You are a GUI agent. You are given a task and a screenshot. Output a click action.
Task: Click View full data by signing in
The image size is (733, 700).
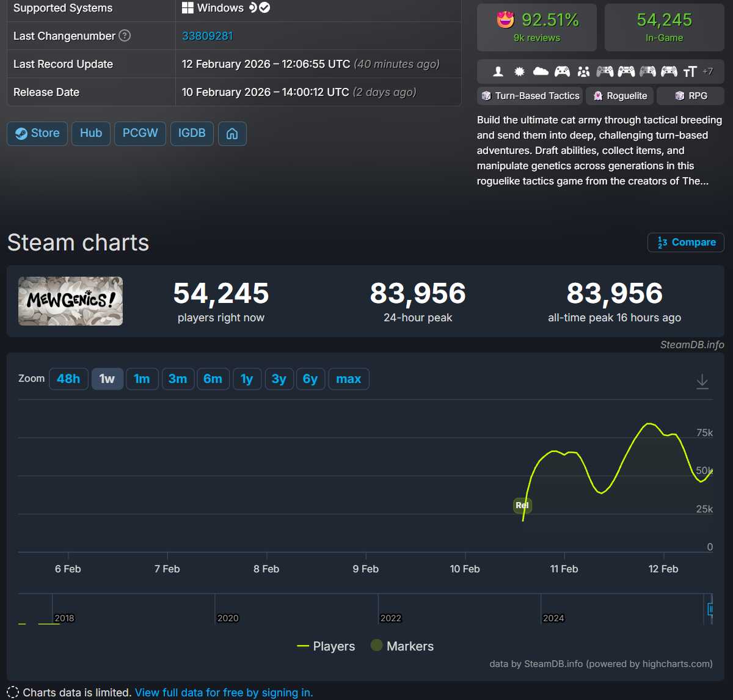[x=224, y=693]
